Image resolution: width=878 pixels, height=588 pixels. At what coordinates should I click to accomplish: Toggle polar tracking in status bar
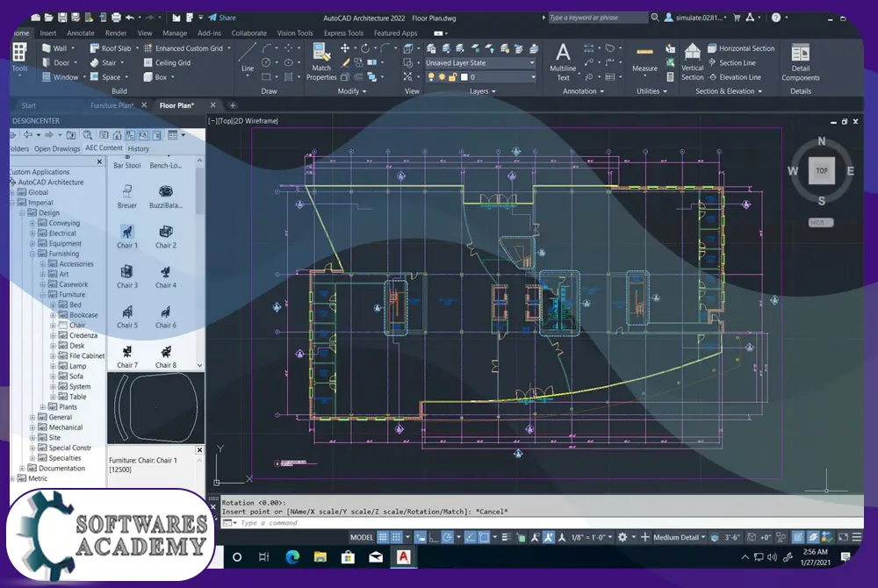(448, 537)
